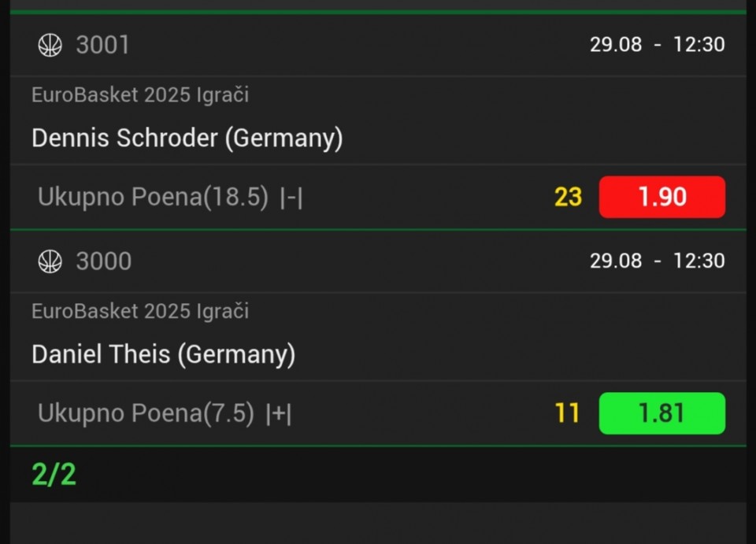Image resolution: width=756 pixels, height=544 pixels.
Task: Click the |-| under indicator for Schroder
Action: coord(291,198)
